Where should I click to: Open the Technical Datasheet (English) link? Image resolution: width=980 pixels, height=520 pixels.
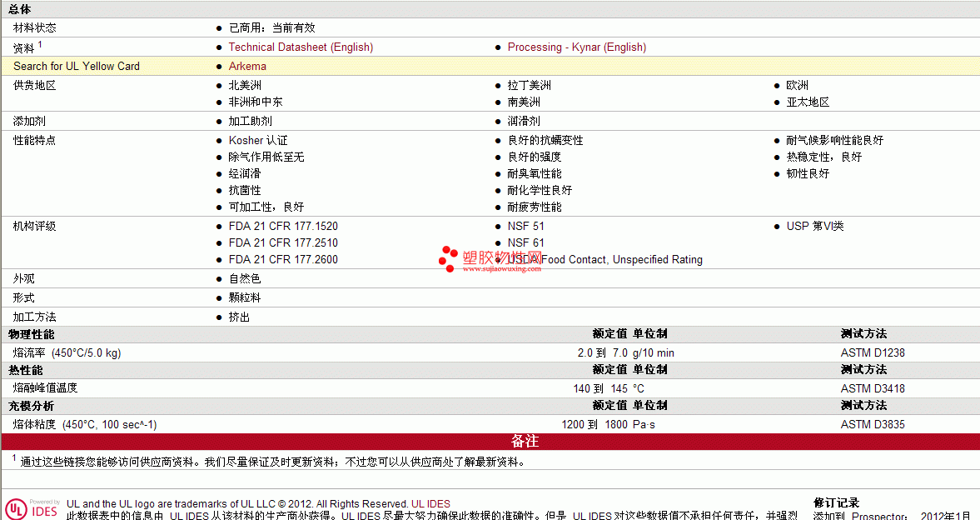[301, 47]
